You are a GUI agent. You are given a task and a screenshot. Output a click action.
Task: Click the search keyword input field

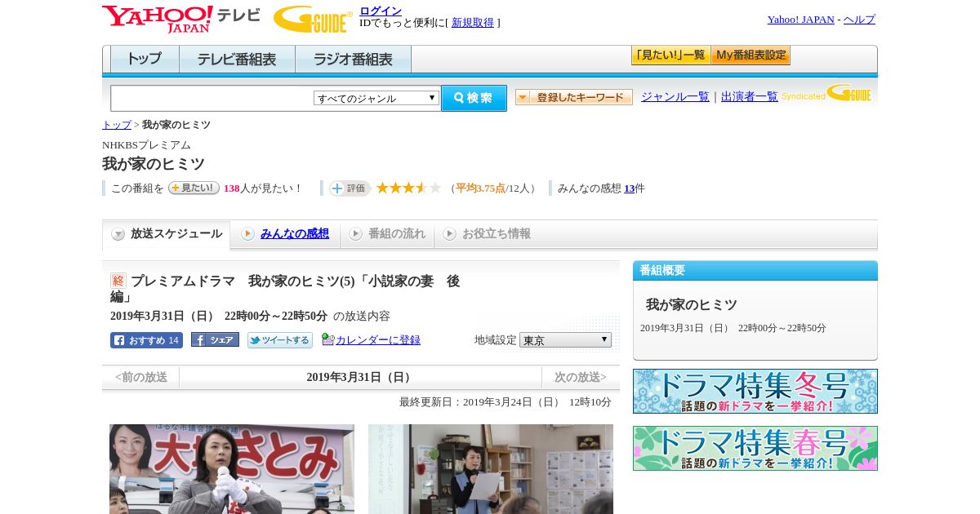[212, 98]
